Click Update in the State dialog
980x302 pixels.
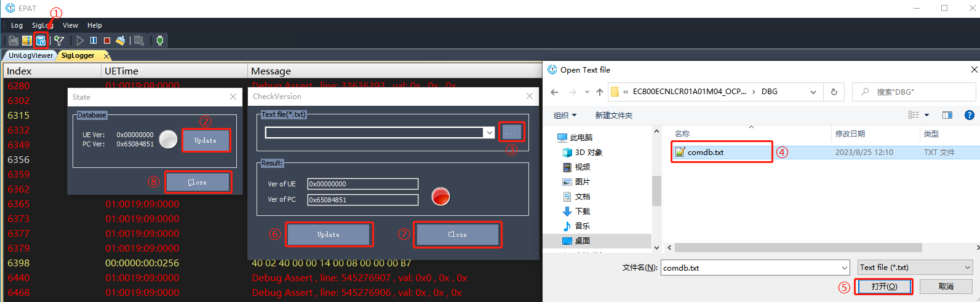pyautogui.click(x=205, y=140)
